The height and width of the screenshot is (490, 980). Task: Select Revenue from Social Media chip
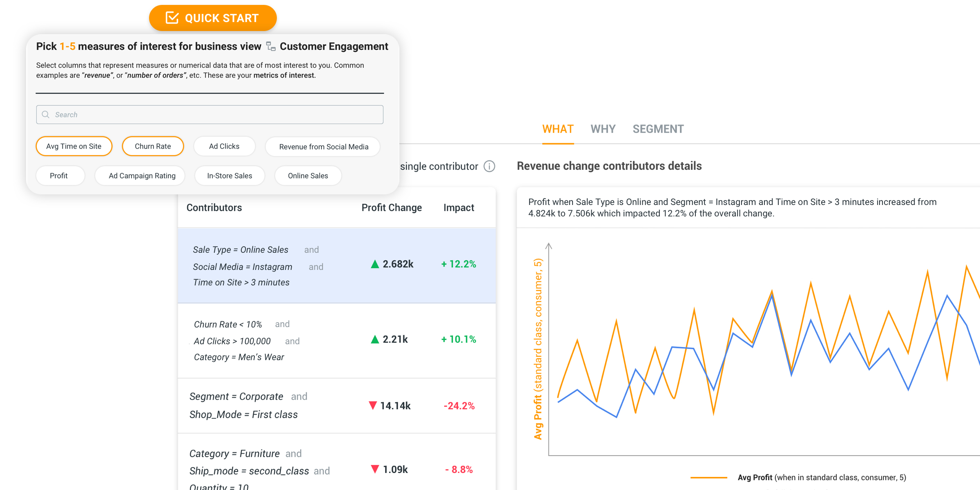click(323, 147)
